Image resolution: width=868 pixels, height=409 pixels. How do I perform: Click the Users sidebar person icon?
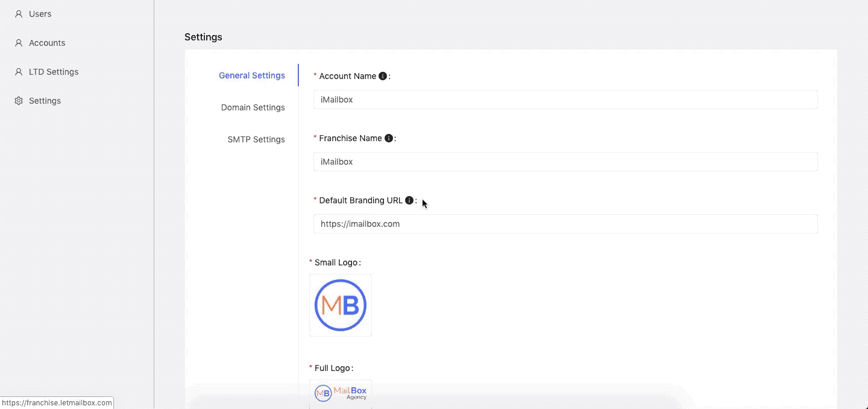click(19, 14)
